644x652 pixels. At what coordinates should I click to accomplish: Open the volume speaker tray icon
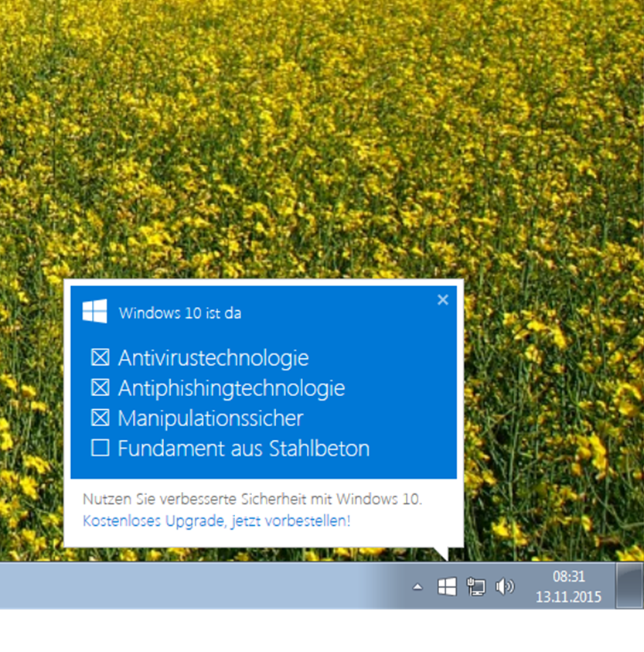point(505,587)
